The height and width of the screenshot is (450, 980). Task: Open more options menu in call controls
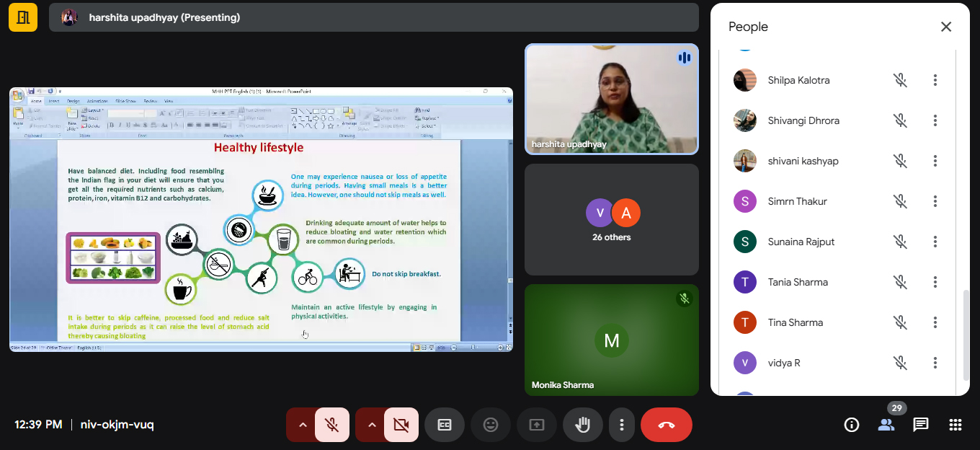[x=621, y=425]
